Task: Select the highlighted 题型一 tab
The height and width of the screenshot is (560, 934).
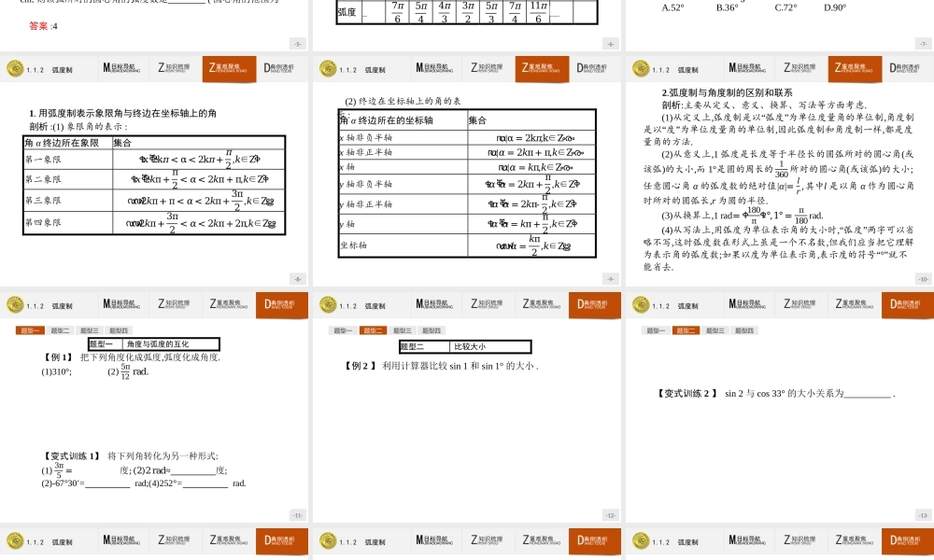Action: [x=28, y=329]
